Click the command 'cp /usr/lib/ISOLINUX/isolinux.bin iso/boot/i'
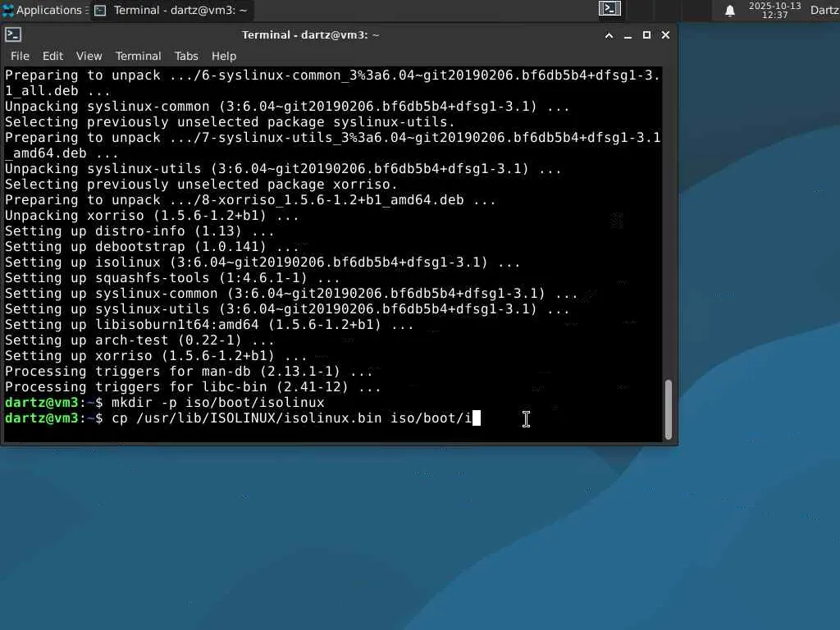 [x=292, y=418]
